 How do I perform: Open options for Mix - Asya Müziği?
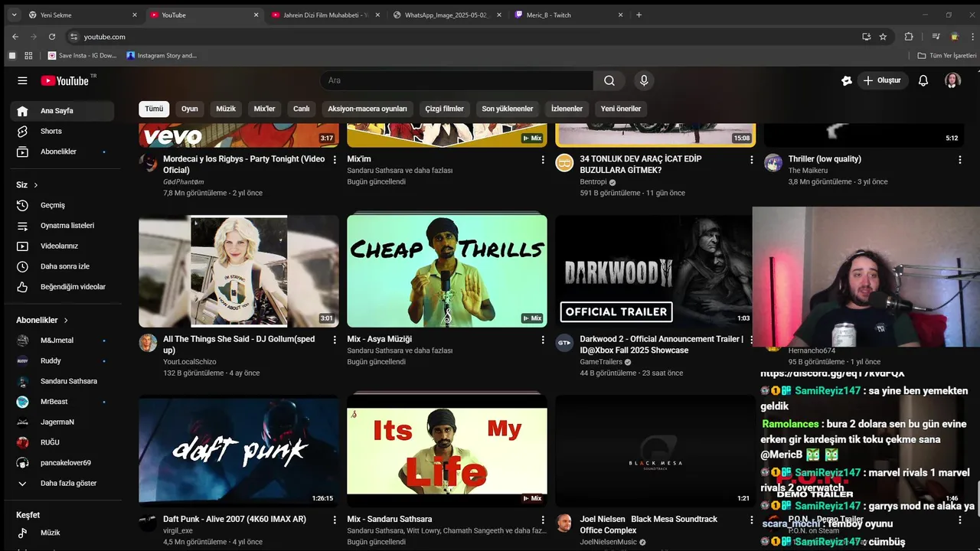(543, 340)
